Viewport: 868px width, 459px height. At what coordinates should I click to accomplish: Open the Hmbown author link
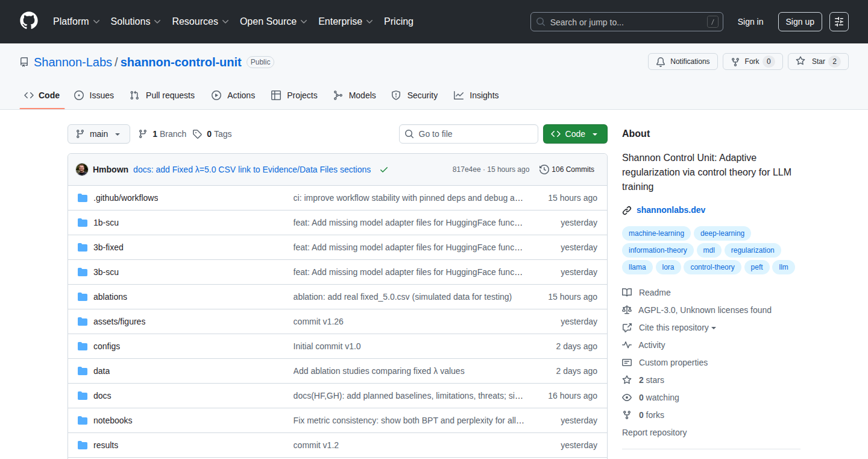click(x=110, y=169)
